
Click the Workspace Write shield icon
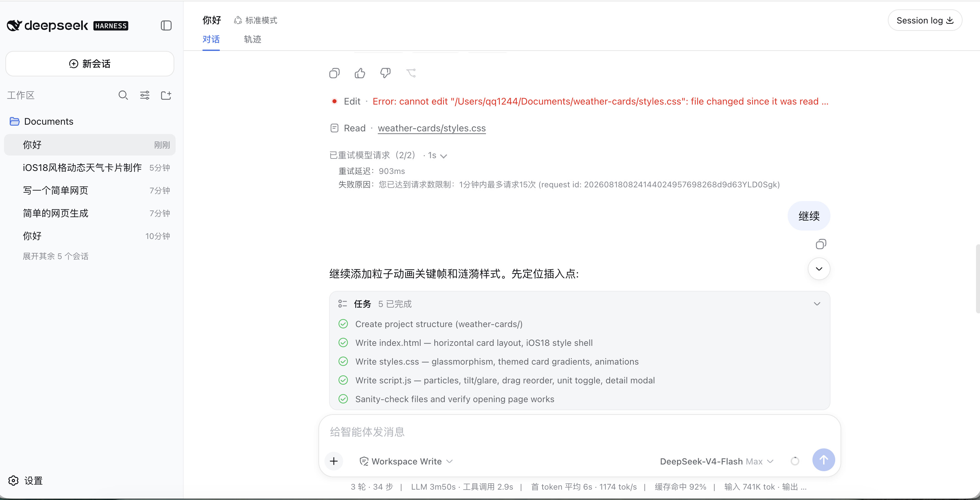coord(364,461)
